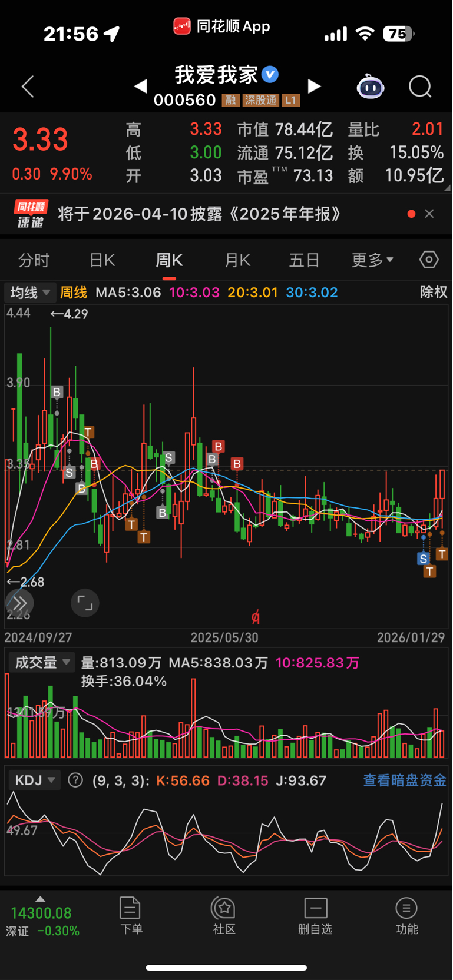This screenshot has width=453, height=980.
Task: Open 查看暗盘资金 link
Action: pos(405,780)
